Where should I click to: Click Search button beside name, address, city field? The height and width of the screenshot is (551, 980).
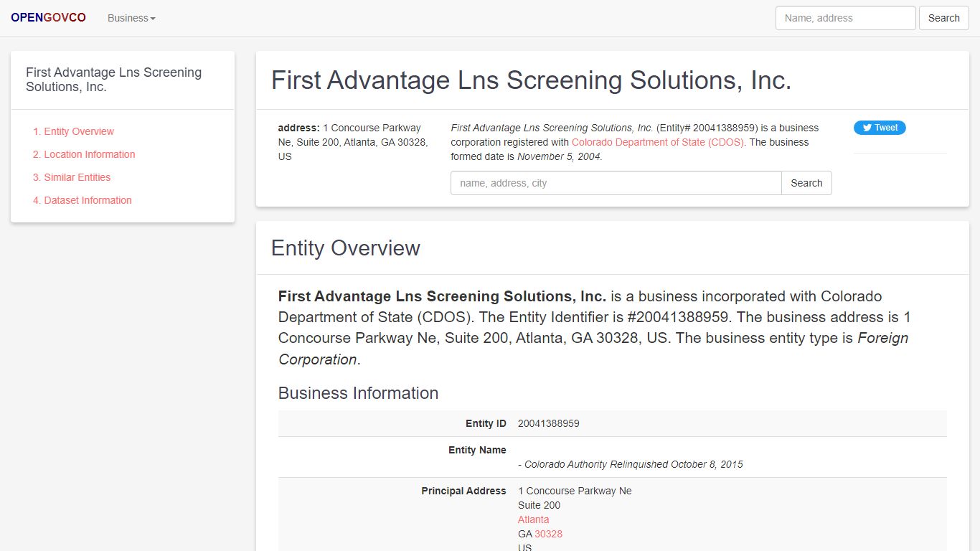coord(806,183)
